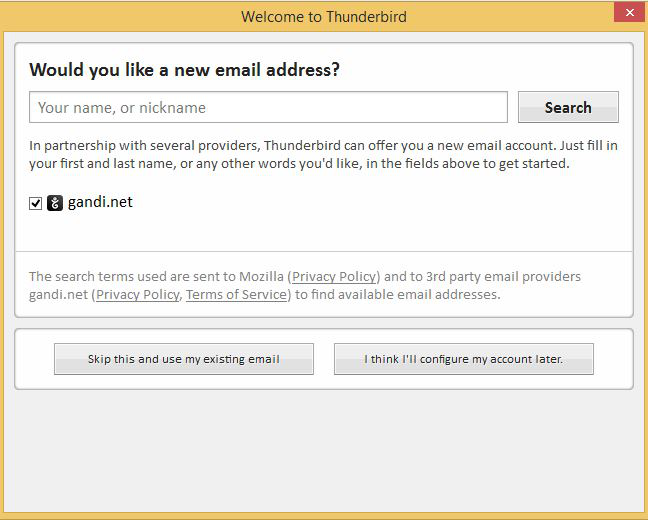Click the 'In partnership with several providers' paragraph
Screen dimensions: 648x520
[323, 155]
